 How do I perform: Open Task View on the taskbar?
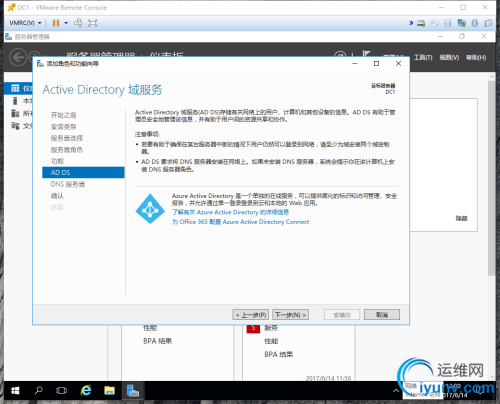pos(62,390)
